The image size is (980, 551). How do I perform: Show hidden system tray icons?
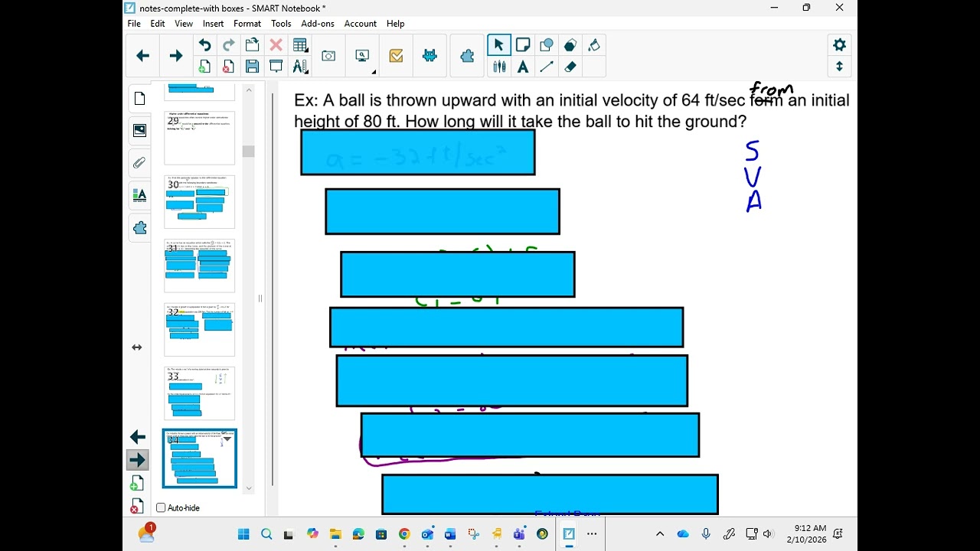660,534
